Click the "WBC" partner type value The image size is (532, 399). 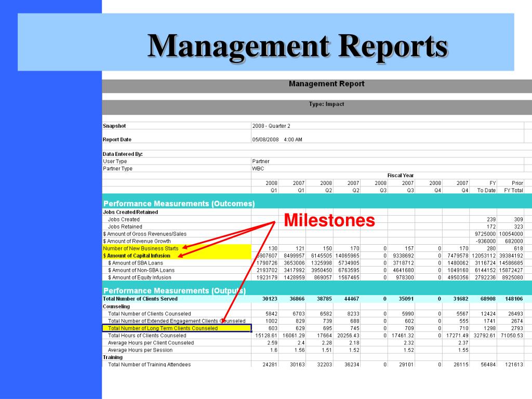258,169
